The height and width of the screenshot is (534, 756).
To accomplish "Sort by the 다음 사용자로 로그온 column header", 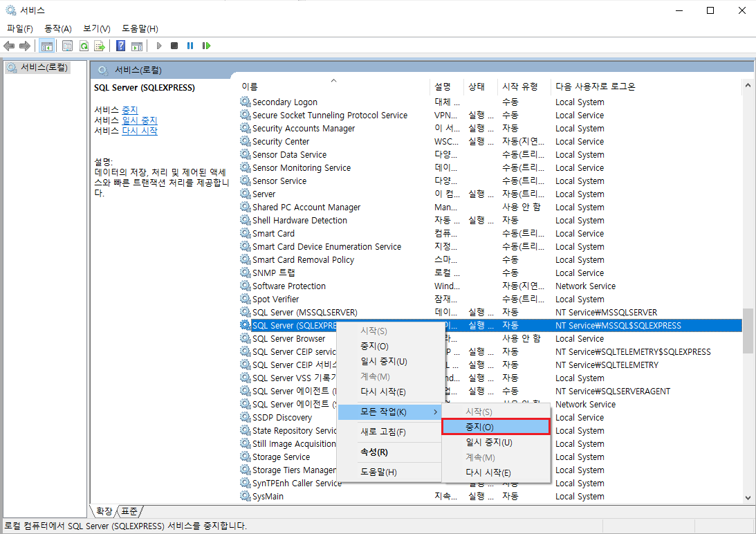I will (x=645, y=86).
